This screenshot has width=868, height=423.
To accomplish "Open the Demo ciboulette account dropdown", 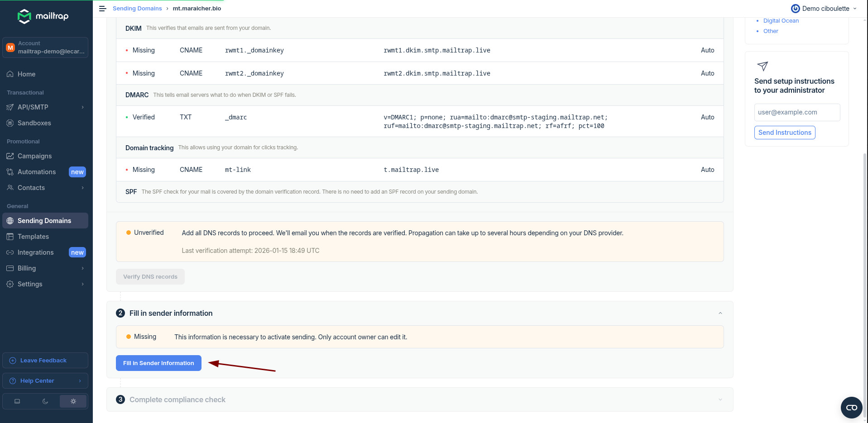I will [824, 9].
